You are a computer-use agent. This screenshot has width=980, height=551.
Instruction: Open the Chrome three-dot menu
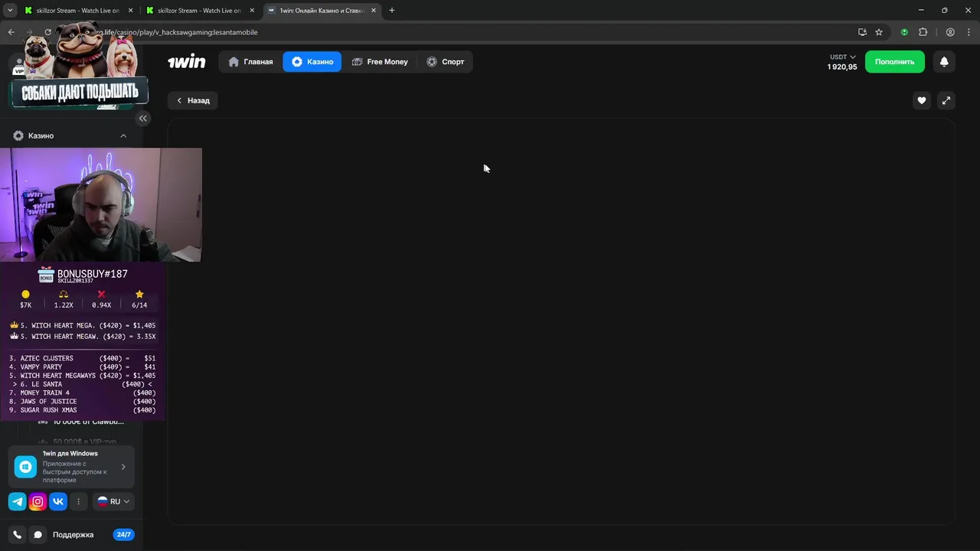969,32
